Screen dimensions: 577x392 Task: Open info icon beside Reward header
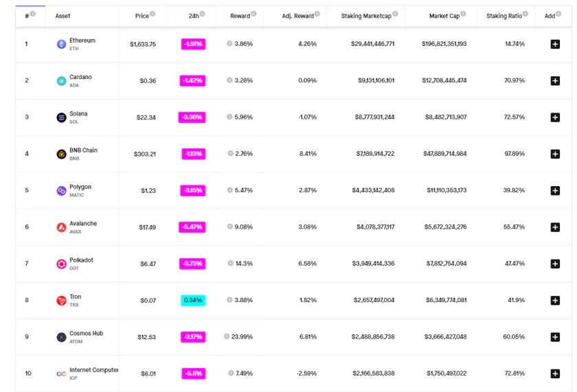pyautogui.click(x=253, y=14)
